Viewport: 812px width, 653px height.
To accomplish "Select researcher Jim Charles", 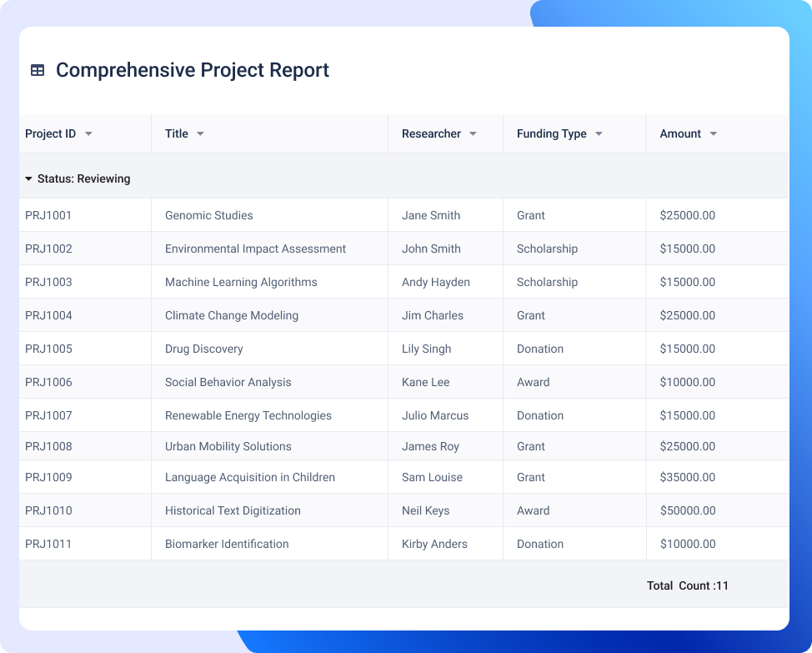I will pos(433,315).
